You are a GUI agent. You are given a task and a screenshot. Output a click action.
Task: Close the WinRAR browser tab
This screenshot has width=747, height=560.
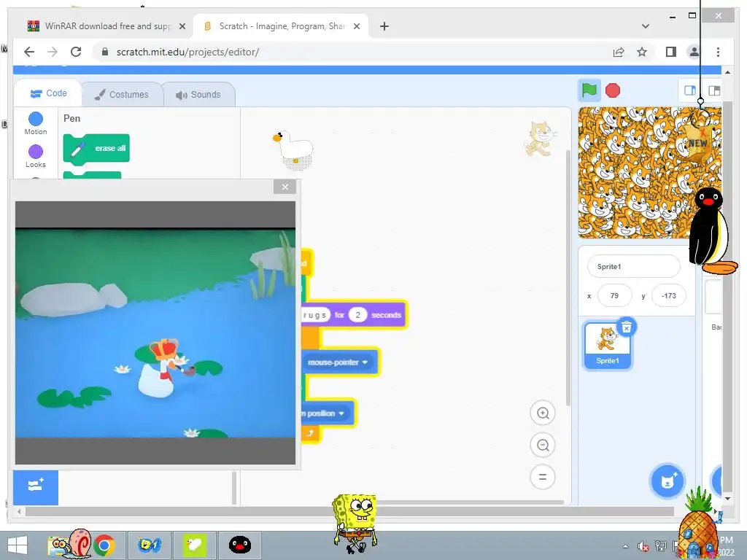coord(182,26)
